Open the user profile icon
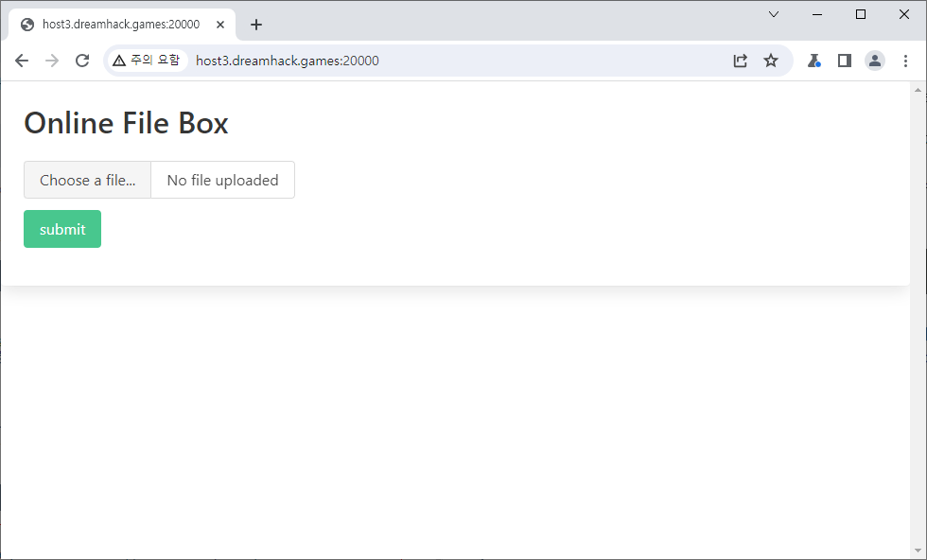The image size is (927, 560). pos(875,61)
